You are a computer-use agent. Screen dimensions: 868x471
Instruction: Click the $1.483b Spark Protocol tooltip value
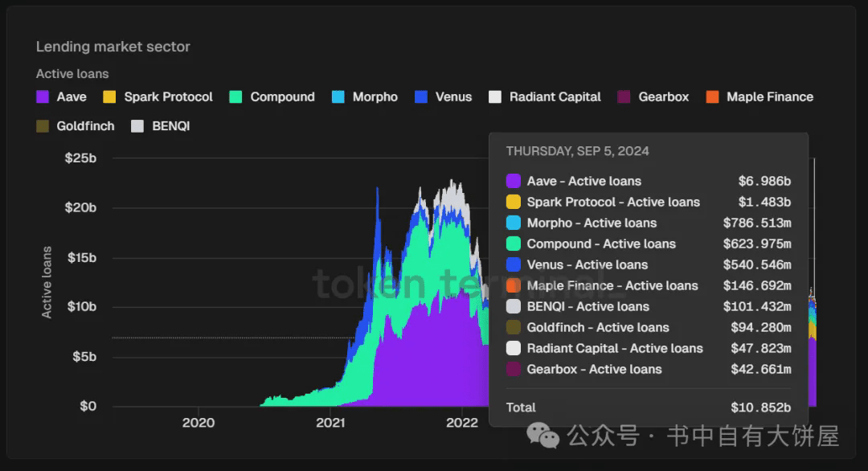(x=764, y=202)
